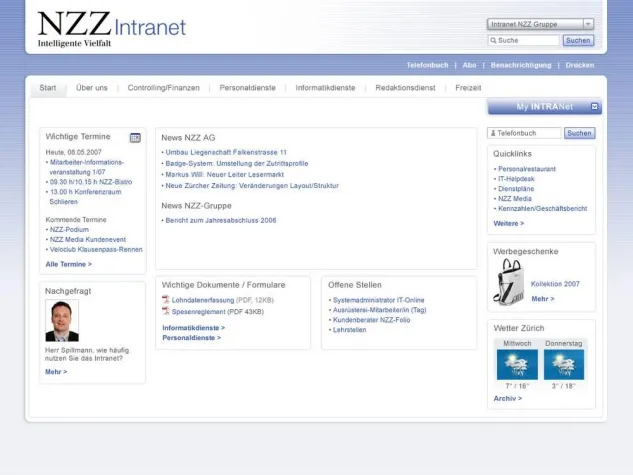Click Personaldienste > under Wichtige Dokumente
The image size is (633, 475).
(x=191, y=338)
